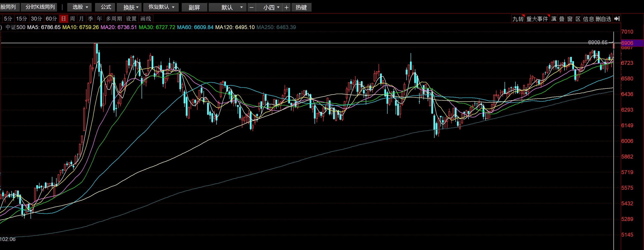Screen dimensions: 644x250
Task: Expand the 选股 dropdown
Action: [80, 7]
